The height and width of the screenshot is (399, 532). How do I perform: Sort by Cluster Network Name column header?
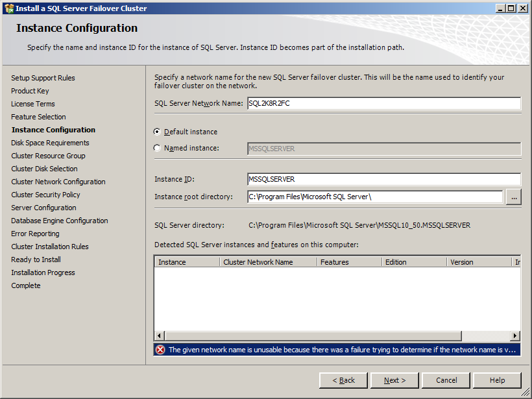[269, 262]
